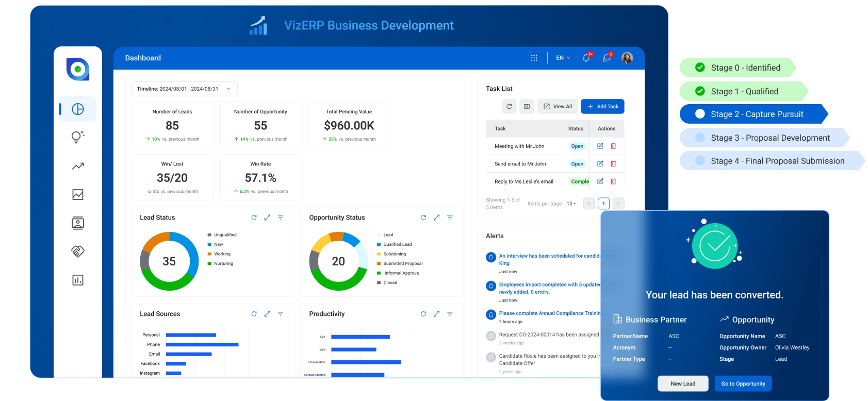
Task: Open the EN language dropdown
Action: [563, 58]
